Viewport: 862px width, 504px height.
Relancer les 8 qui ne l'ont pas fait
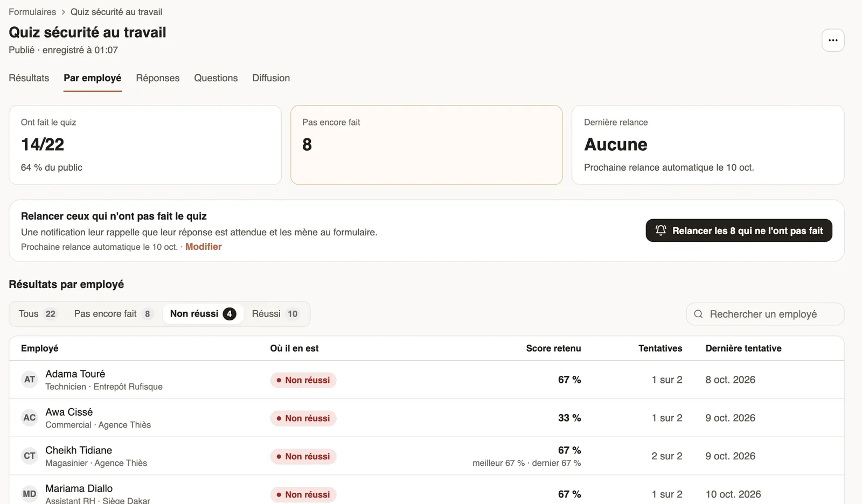(x=739, y=230)
